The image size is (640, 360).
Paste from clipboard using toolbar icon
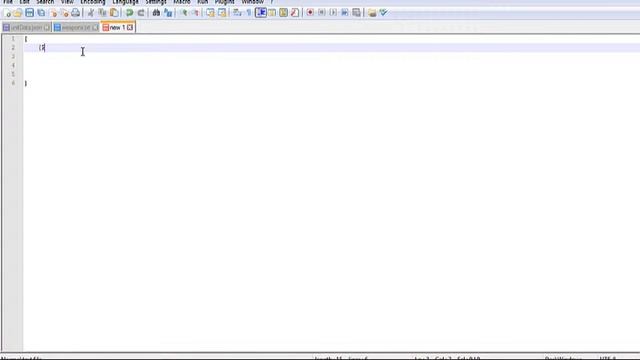tap(114, 13)
